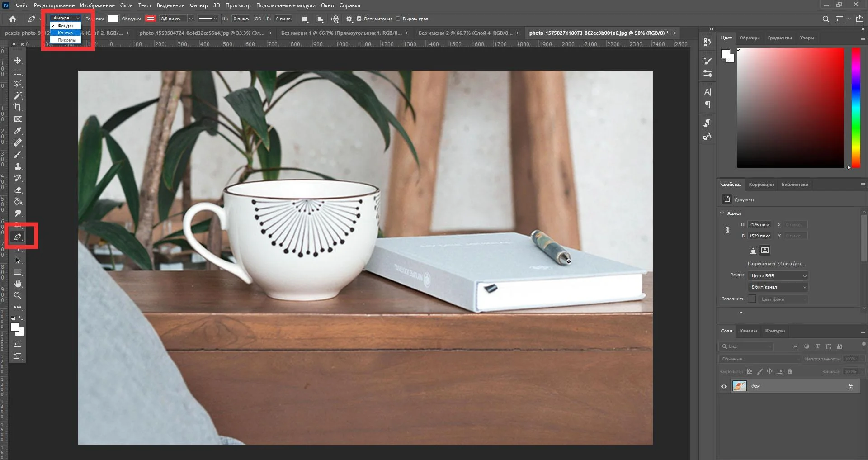Enable the Выров. края checkbox

click(398, 19)
